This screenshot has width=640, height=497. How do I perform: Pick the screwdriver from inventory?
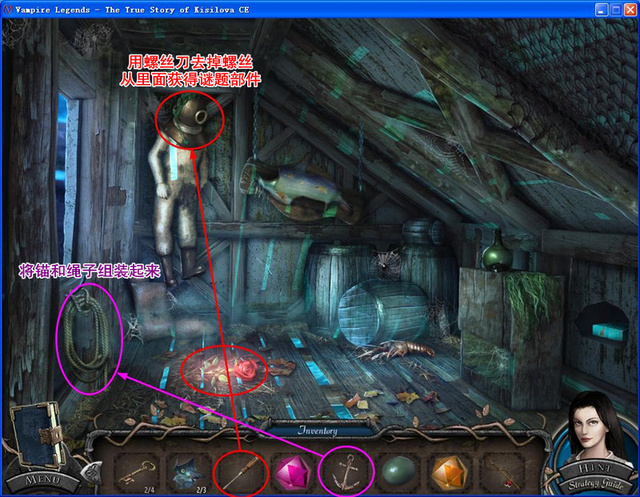click(241, 473)
